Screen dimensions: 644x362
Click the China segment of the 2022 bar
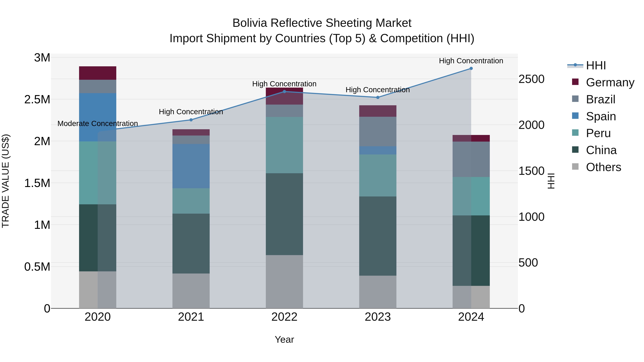[x=284, y=214]
